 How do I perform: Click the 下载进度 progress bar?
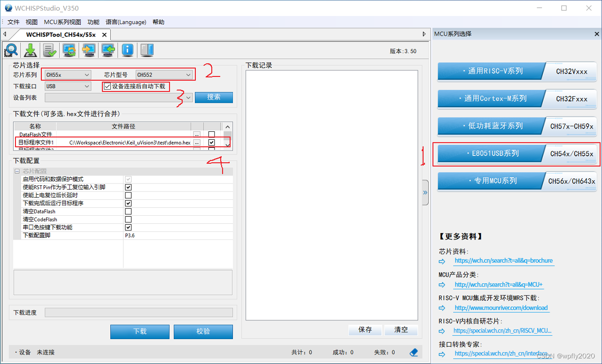(139, 312)
